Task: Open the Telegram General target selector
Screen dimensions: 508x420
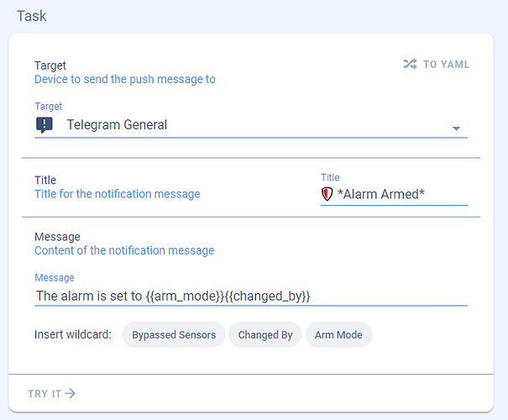Action: point(244,125)
